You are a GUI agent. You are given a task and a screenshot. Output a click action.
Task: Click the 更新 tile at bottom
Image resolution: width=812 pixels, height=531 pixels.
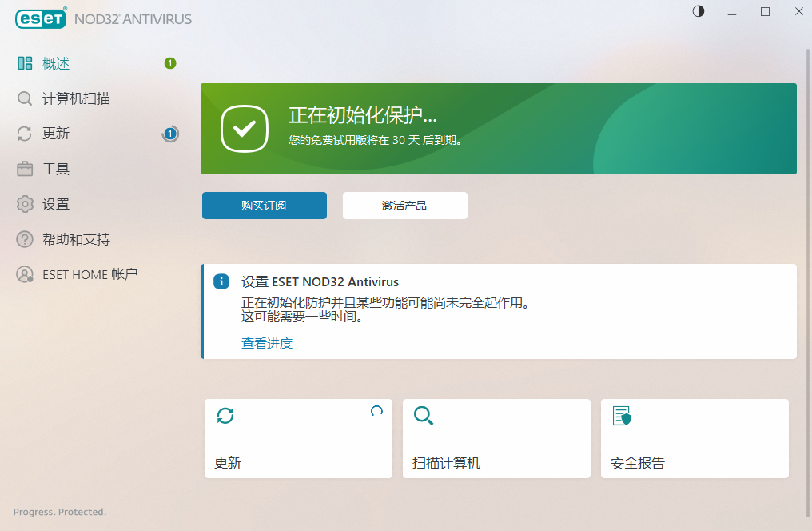tap(298, 438)
